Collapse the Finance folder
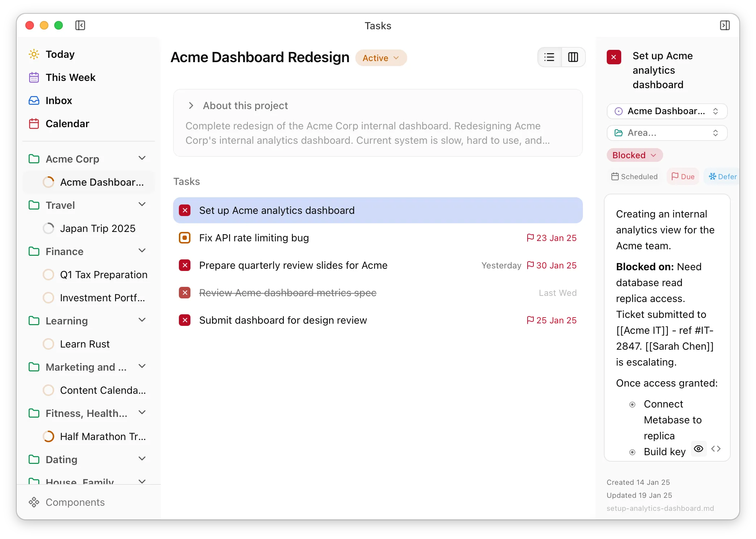The image size is (756, 539). (x=142, y=250)
